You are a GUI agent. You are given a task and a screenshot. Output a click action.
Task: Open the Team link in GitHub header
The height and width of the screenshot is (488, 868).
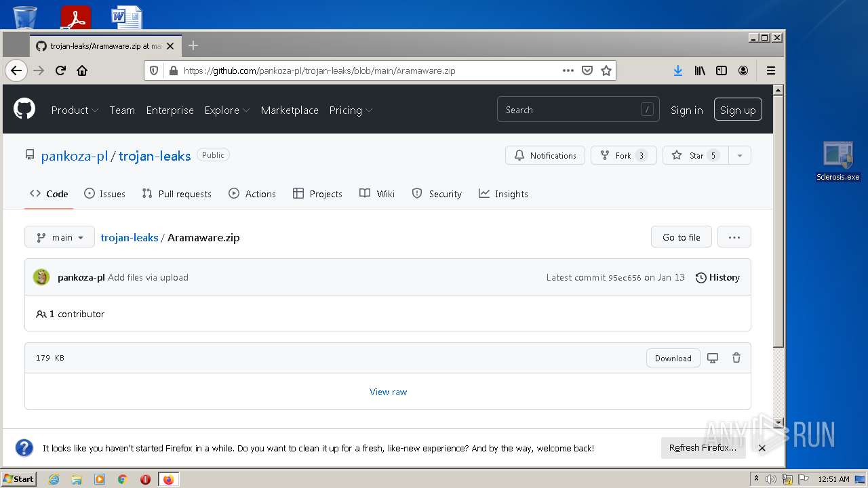(122, 110)
